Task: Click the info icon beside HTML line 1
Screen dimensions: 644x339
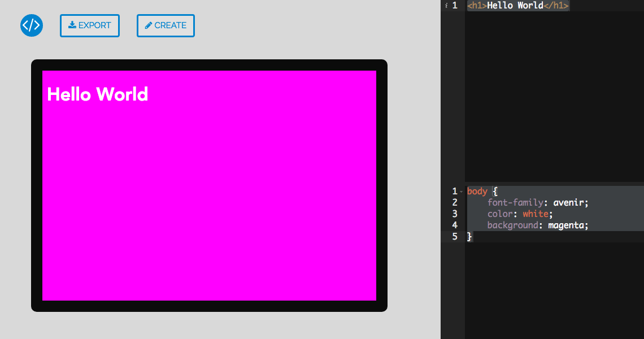Action: (446, 5)
